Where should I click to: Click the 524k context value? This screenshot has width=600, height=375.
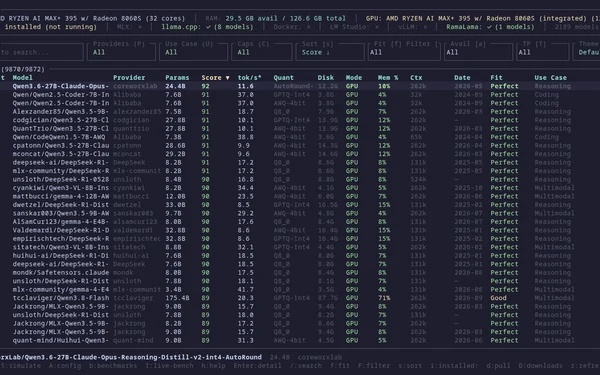coord(418,179)
